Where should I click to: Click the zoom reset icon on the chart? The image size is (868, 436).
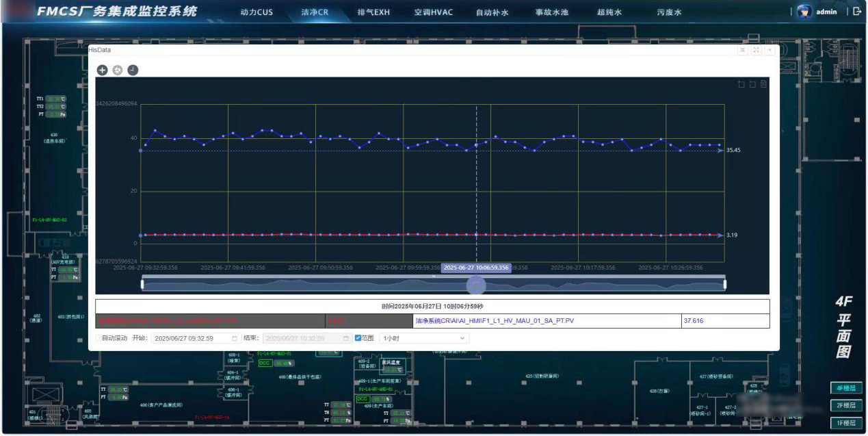pyautogui.click(x=752, y=84)
